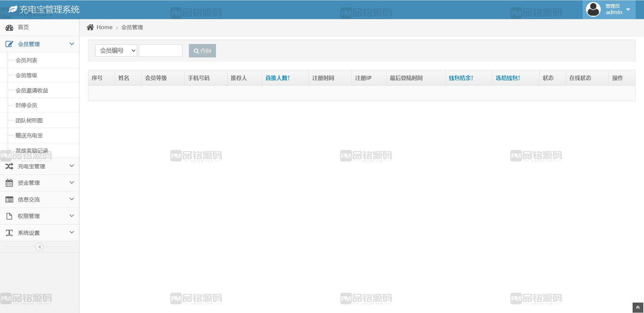
Task: Click the admin user avatar icon
Action: point(593,9)
